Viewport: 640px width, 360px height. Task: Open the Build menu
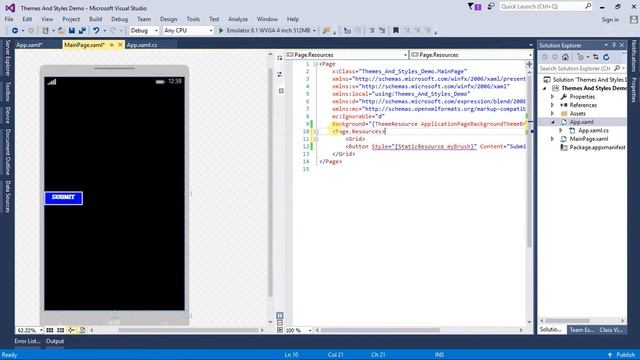[96, 19]
